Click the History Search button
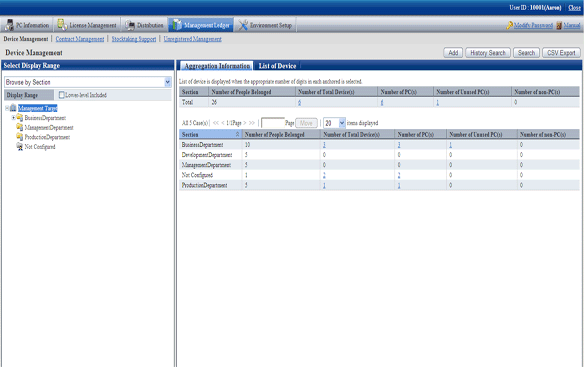 pyautogui.click(x=488, y=53)
